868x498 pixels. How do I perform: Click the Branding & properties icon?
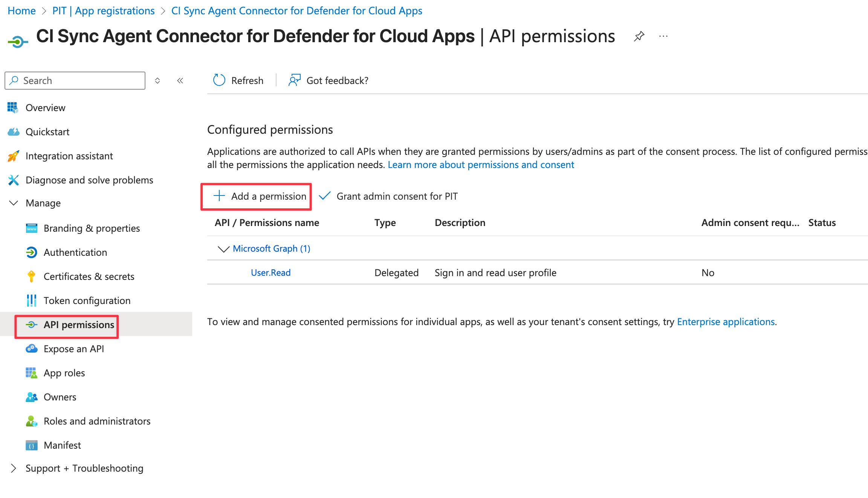coord(32,228)
